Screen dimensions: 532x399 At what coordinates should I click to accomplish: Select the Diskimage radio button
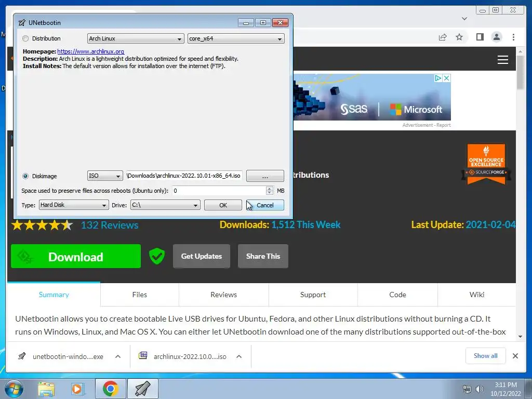[x=25, y=176]
